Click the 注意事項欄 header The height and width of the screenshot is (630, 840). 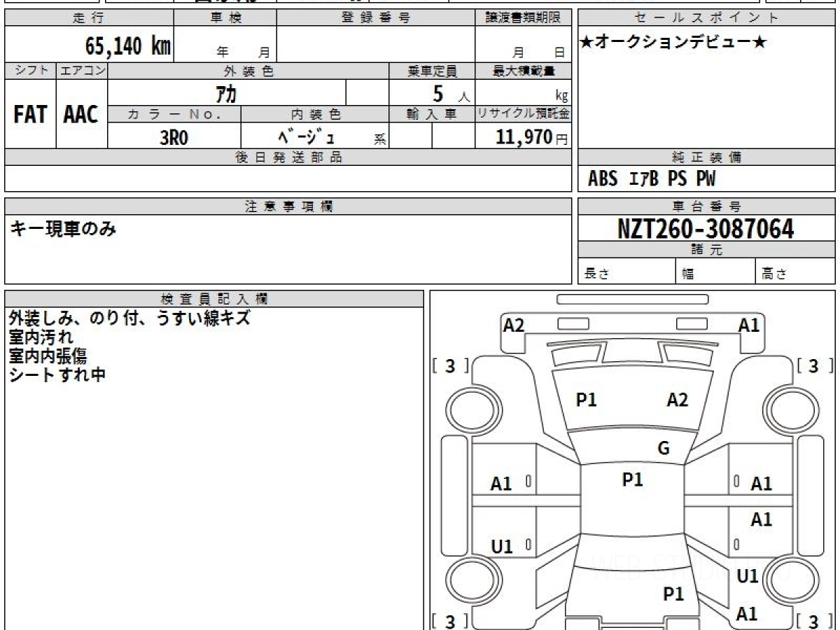pos(288,206)
